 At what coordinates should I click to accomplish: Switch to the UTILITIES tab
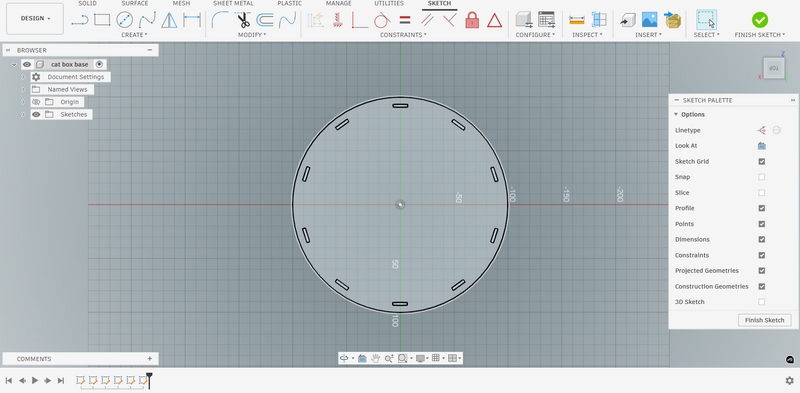click(x=389, y=4)
